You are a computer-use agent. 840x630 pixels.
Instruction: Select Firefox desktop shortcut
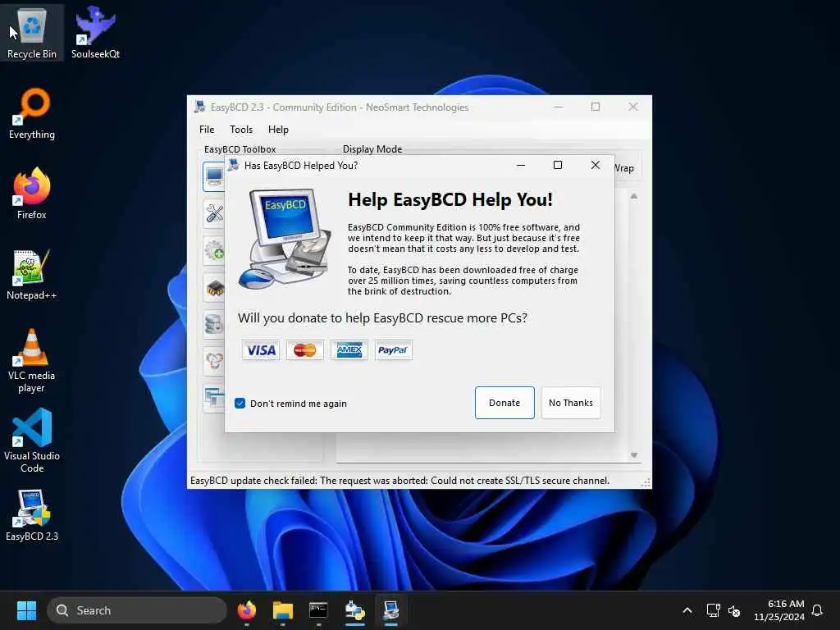point(32,194)
